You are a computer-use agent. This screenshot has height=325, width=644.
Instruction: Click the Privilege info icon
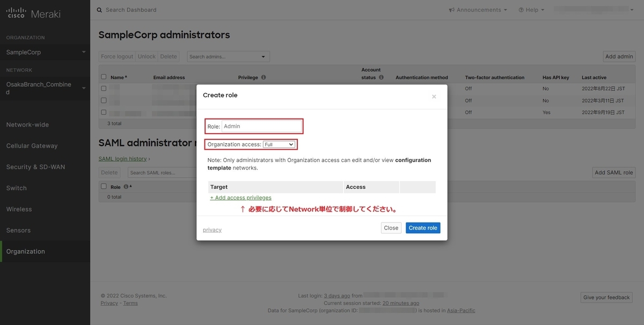click(264, 77)
